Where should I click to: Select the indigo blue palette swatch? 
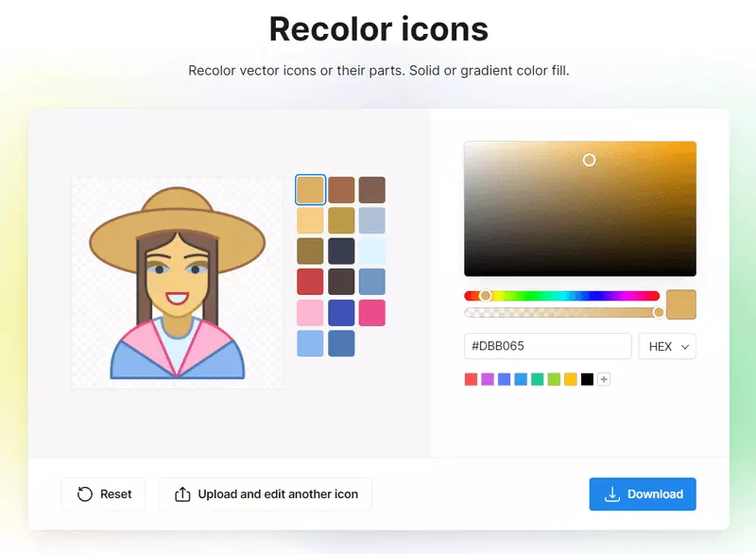(341, 313)
